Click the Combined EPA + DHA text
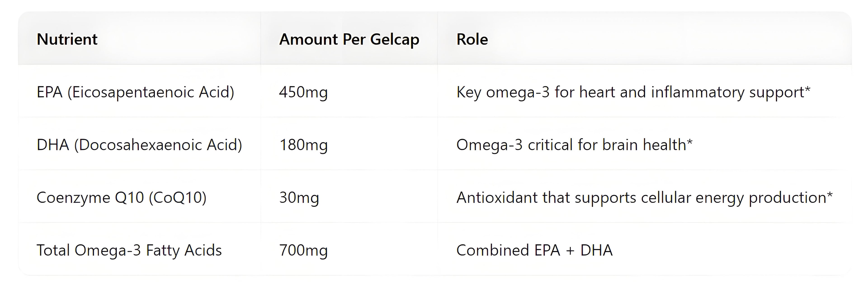Viewport: 868px width, 291px height. point(534,250)
